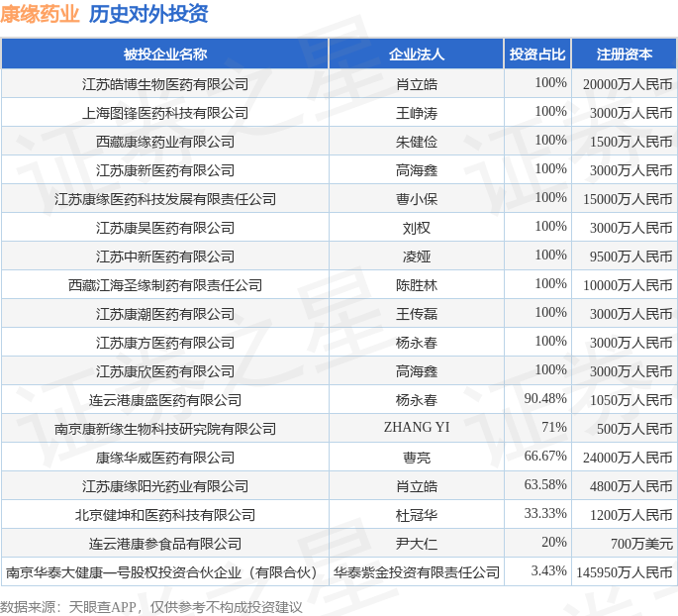Viewport: 678px width, 616px height.
Task: Click the 90.48% investment ratio
Action: (x=545, y=398)
